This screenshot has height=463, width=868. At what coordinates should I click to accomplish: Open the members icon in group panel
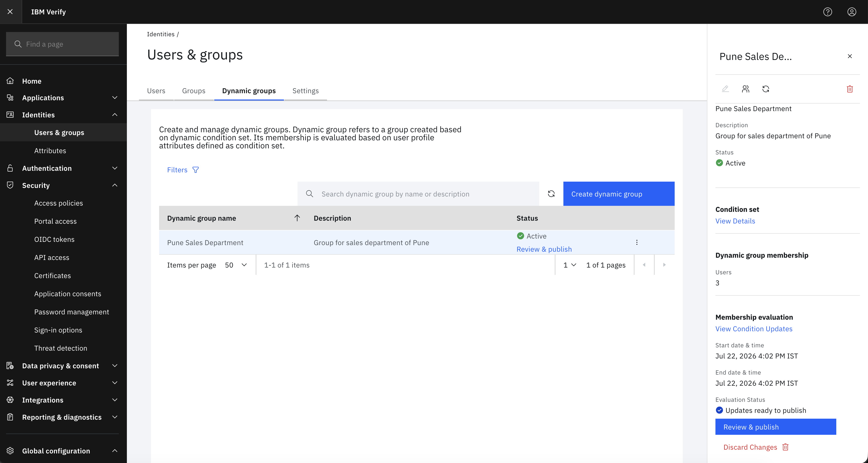tap(745, 89)
